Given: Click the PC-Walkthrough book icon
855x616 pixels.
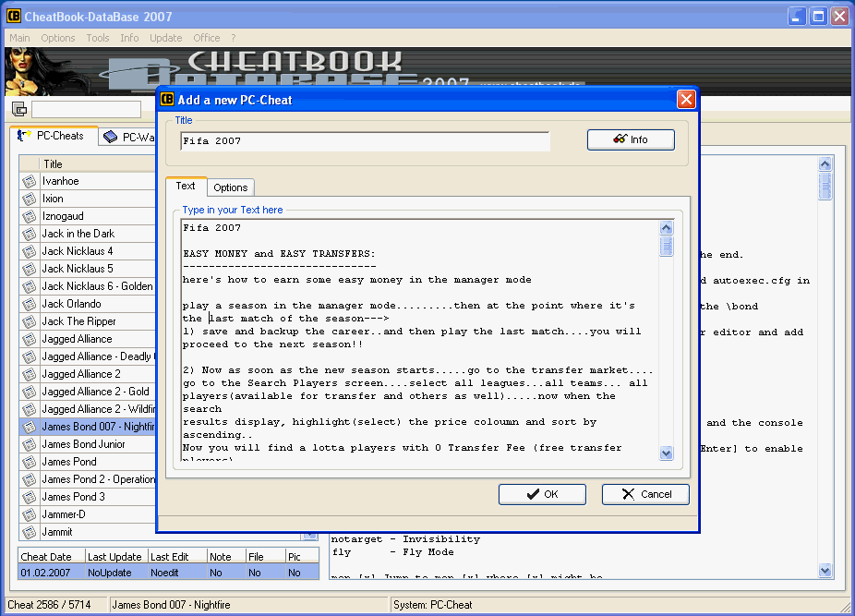Looking at the screenshot, I should click(x=110, y=137).
